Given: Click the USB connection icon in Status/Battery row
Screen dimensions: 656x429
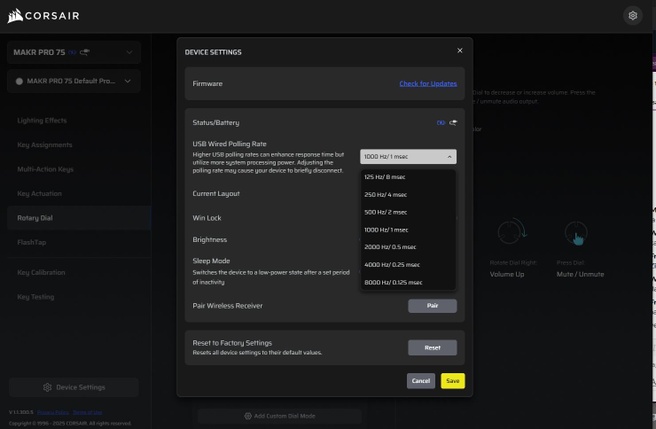Looking at the screenshot, I should tap(453, 123).
